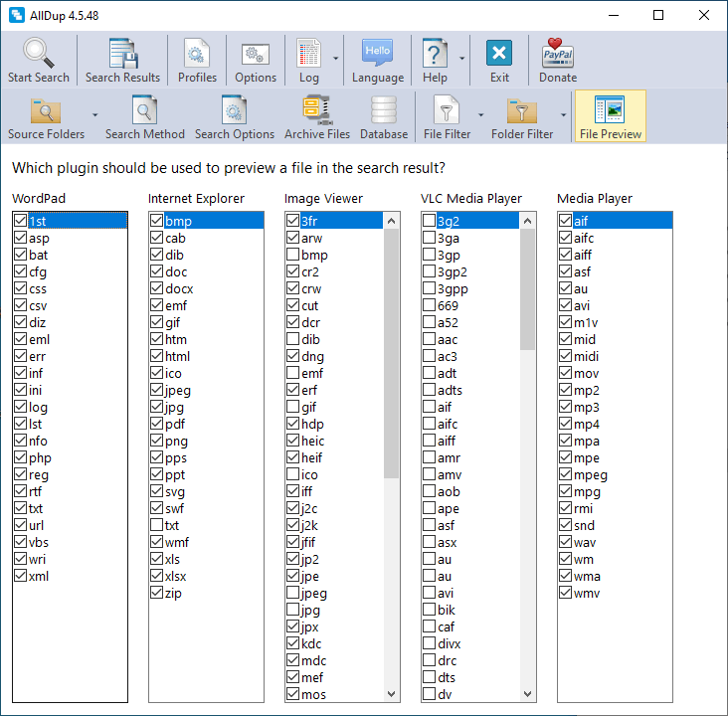The image size is (728, 716).
Task: Expand the Log dropdown arrow
Action: coord(336,58)
